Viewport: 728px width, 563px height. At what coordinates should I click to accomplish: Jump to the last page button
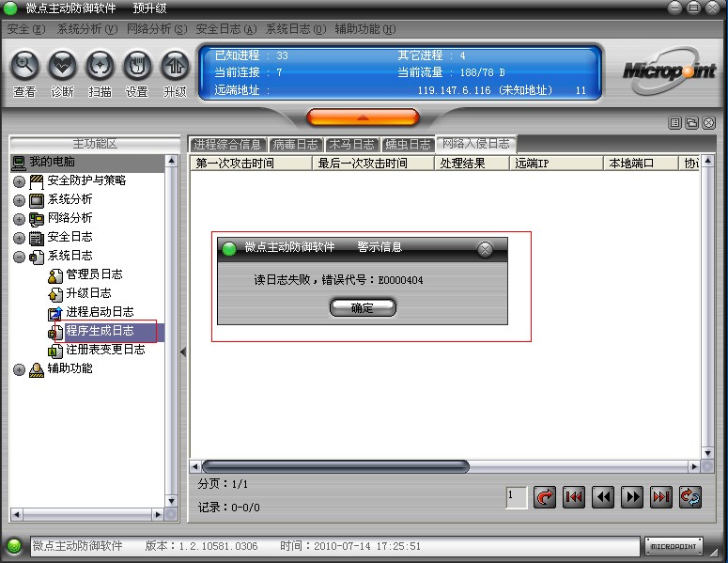click(x=661, y=497)
